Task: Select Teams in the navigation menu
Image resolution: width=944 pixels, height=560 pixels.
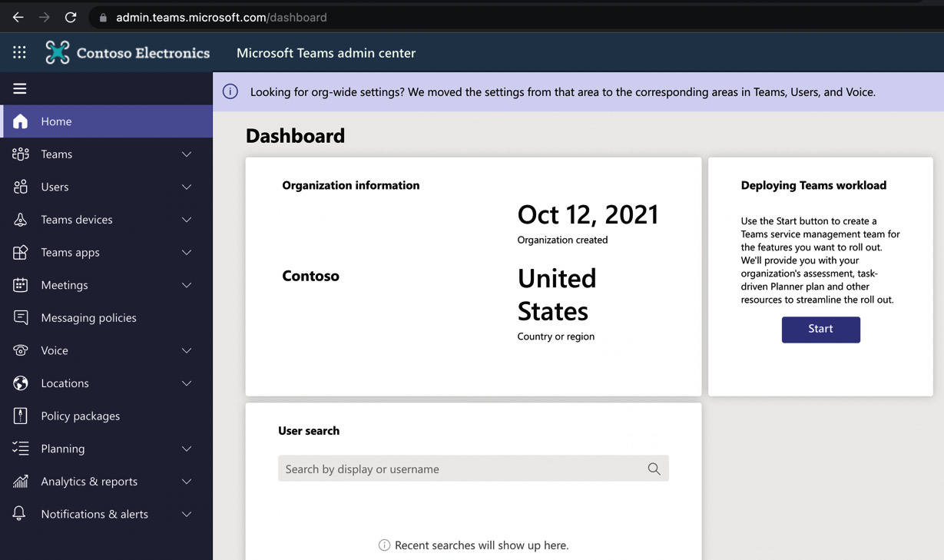Action: click(106, 154)
